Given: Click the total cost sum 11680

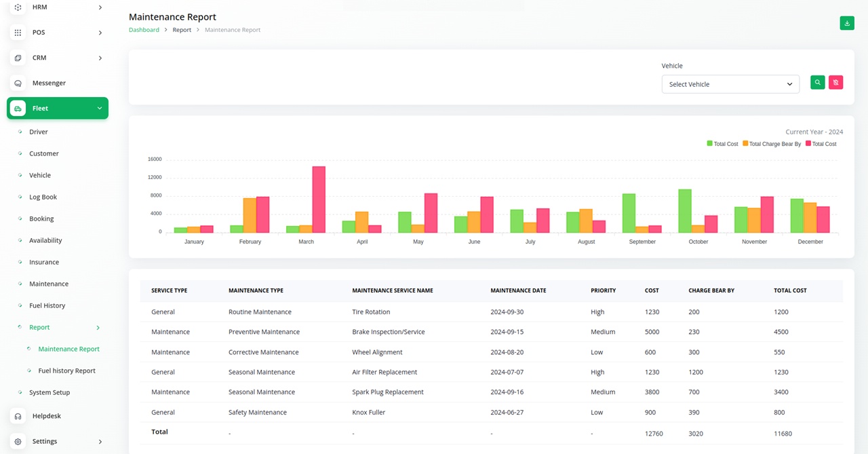Looking at the screenshot, I should tap(783, 434).
